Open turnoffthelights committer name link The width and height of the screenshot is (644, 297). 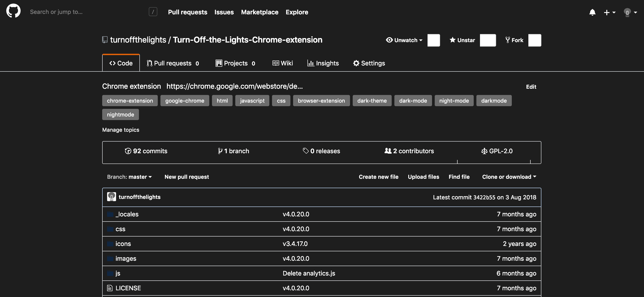pos(140,197)
